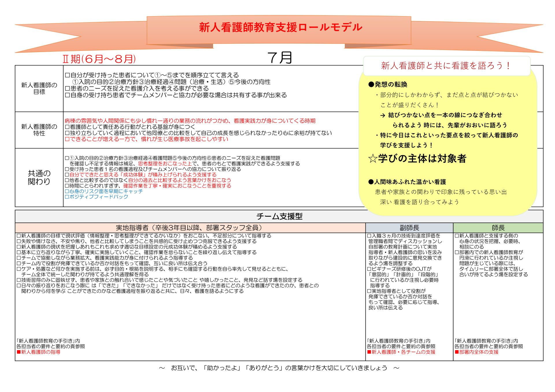Select the row header 共通の関わり
The image size is (555, 392).
pyautogui.click(x=39, y=177)
